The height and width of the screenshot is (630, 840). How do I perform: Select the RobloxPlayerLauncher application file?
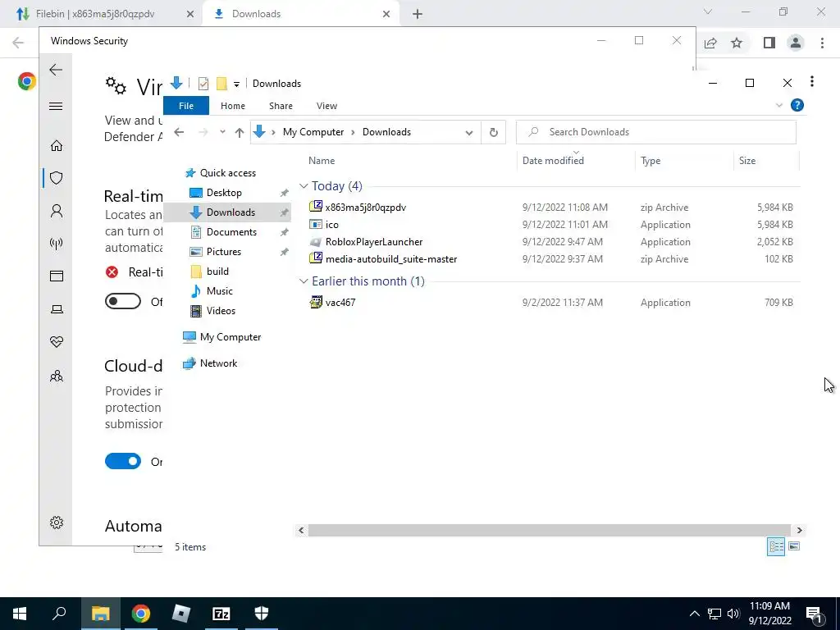(x=374, y=242)
